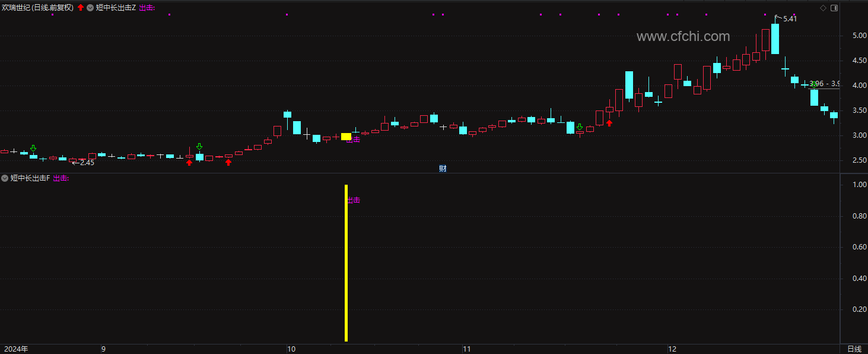Click the green down arrow near 3.96 price line

tap(814, 84)
